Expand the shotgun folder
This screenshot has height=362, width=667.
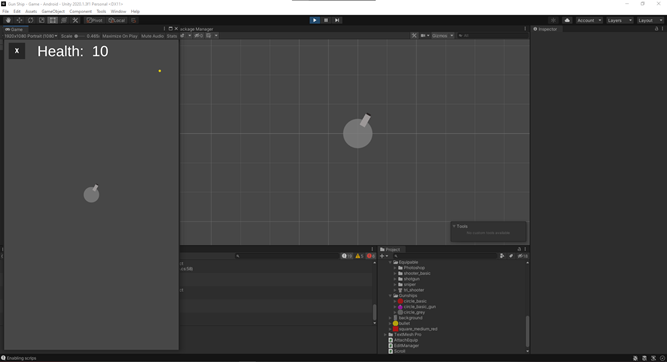[x=395, y=279]
